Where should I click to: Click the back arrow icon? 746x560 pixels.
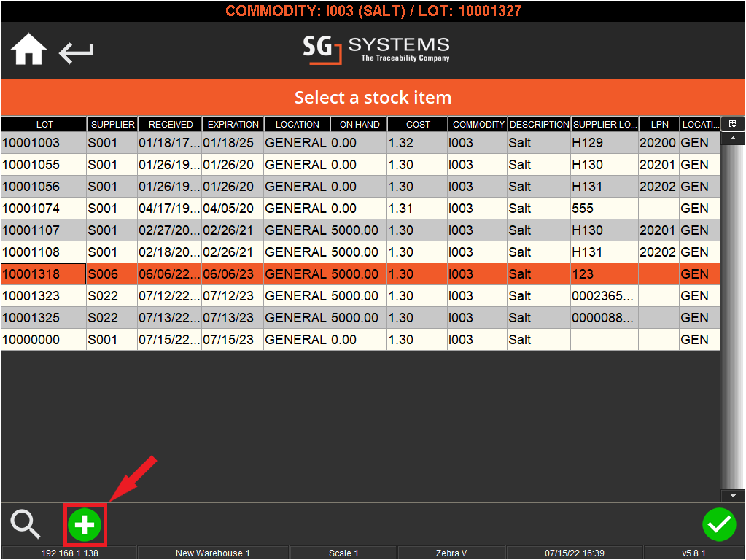click(x=76, y=52)
